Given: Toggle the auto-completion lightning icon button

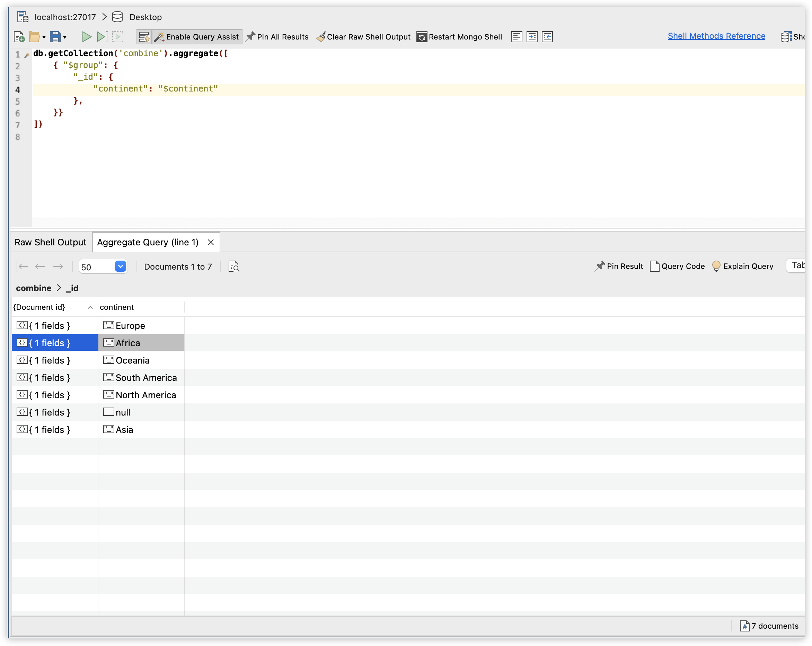Looking at the screenshot, I should point(144,37).
